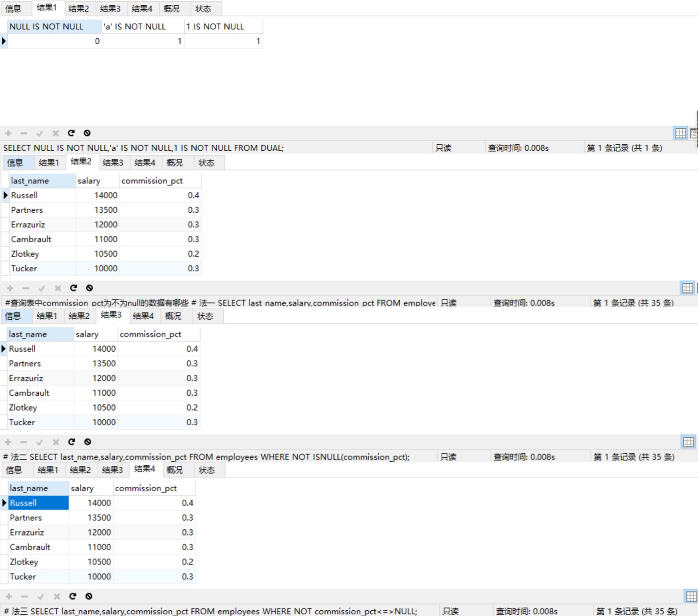Click delete record minus icon above '#查询表中commission_pct' line

[x=26, y=288]
